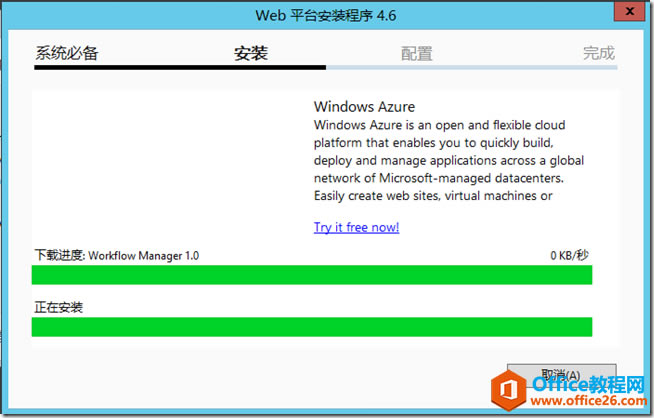Close the Web Platform Installer window
Viewport: 654px width, 418px height.
coord(626,12)
